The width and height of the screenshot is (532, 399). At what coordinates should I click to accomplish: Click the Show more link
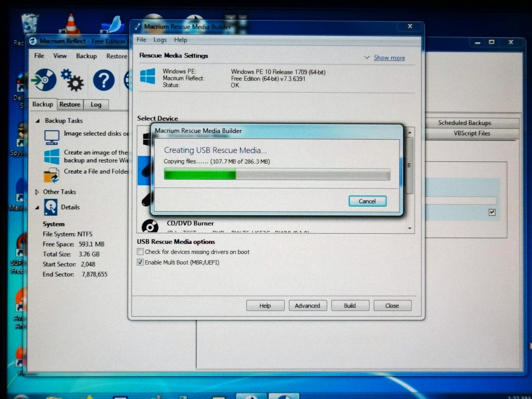pyautogui.click(x=389, y=58)
